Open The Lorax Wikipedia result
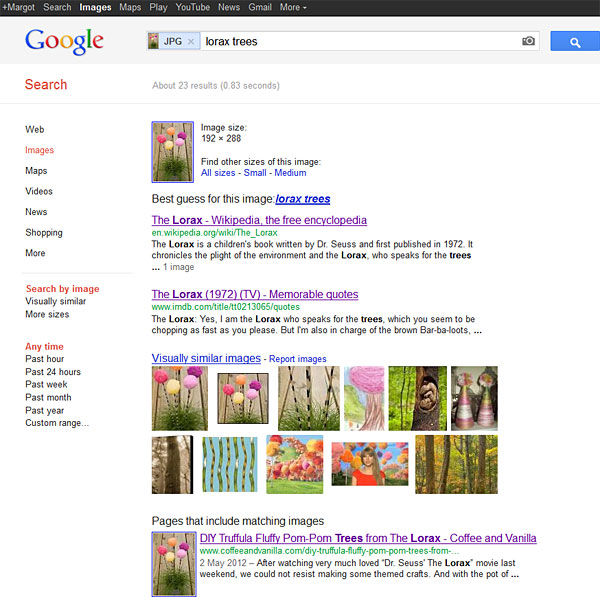The width and height of the screenshot is (600, 597). [x=259, y=220]
